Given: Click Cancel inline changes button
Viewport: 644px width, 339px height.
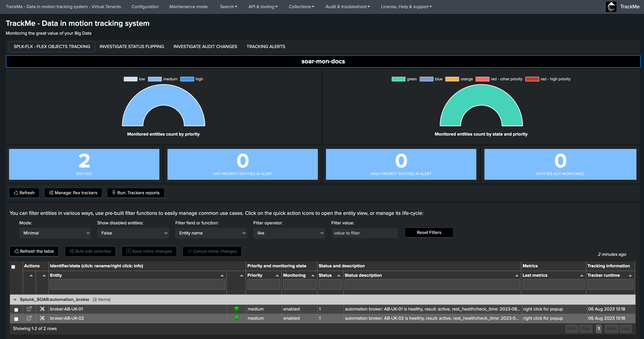Looking at the screenshot, I should [212, 251].
